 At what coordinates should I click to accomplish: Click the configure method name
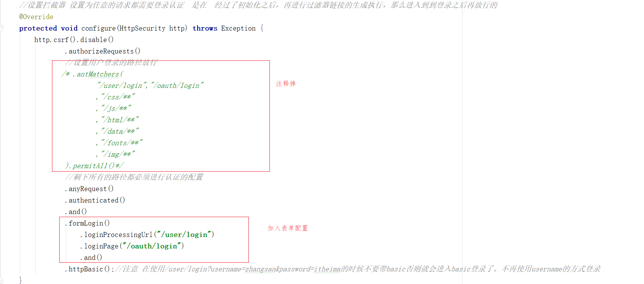click(98, 28)
